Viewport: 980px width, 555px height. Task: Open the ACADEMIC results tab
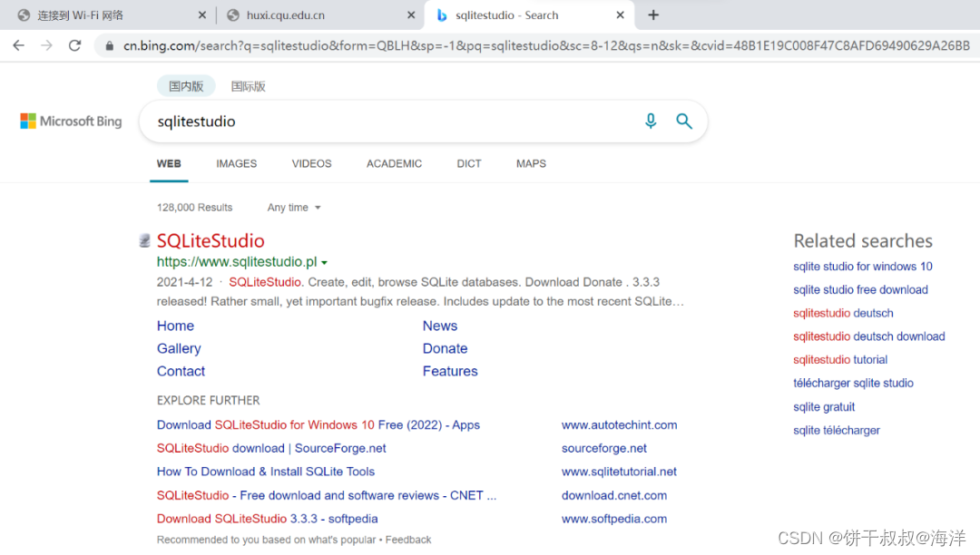click(x=394, y=163)
